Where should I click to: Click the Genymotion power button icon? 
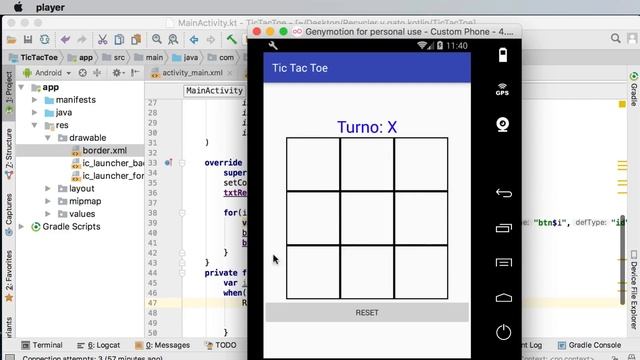(504, 332)
